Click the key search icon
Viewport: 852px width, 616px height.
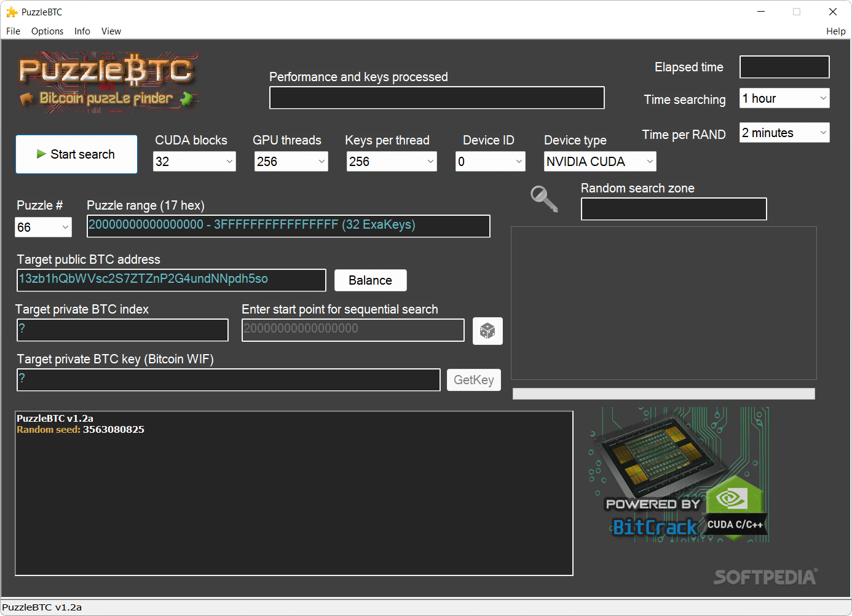click(x=544, y=199)
